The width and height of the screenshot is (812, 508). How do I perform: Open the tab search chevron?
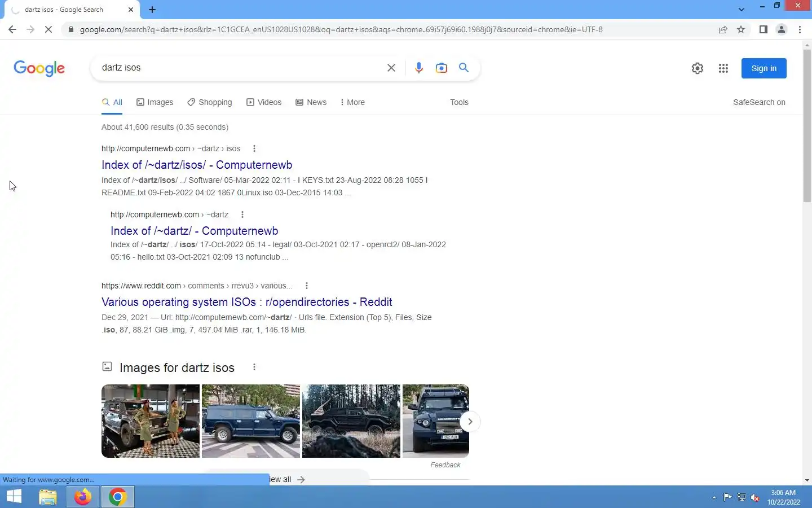click(x=742, y=10)
